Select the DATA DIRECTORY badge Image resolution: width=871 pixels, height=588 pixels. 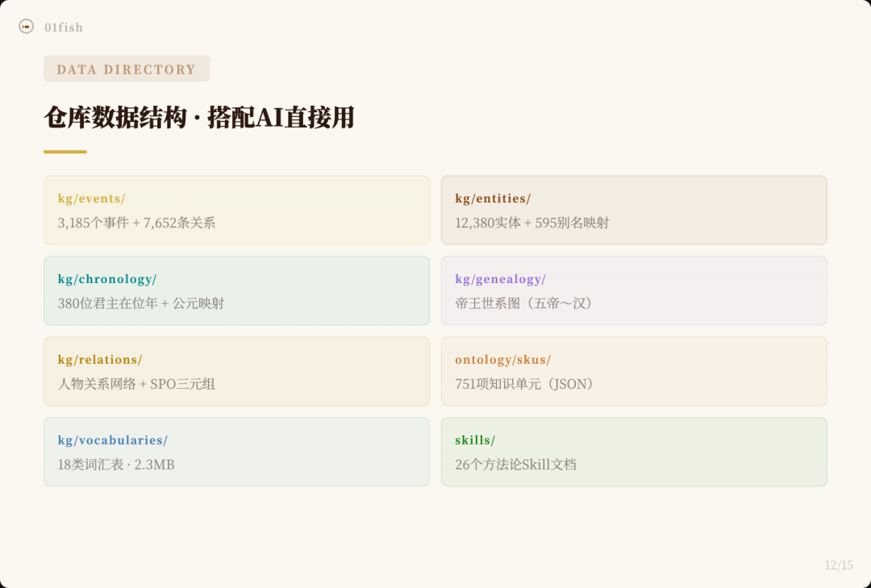[x=127, y=69]
